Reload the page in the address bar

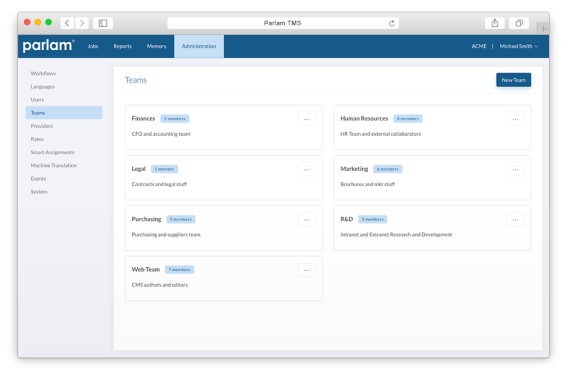392,23
